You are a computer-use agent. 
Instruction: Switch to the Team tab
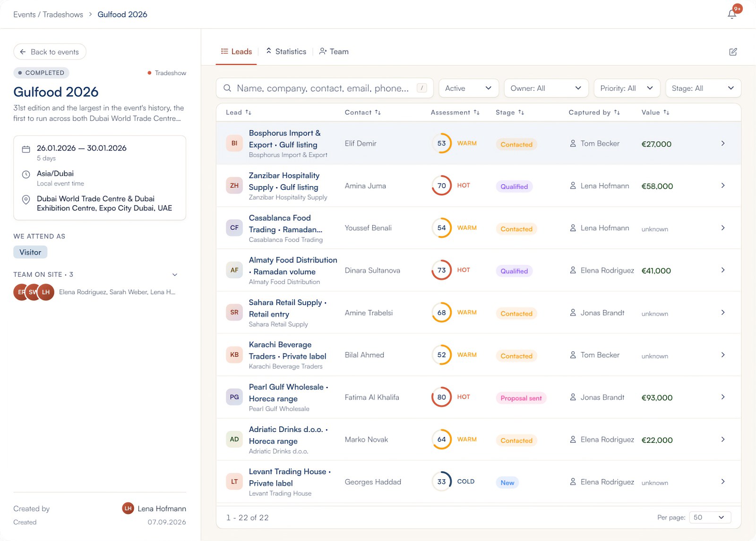334,51
